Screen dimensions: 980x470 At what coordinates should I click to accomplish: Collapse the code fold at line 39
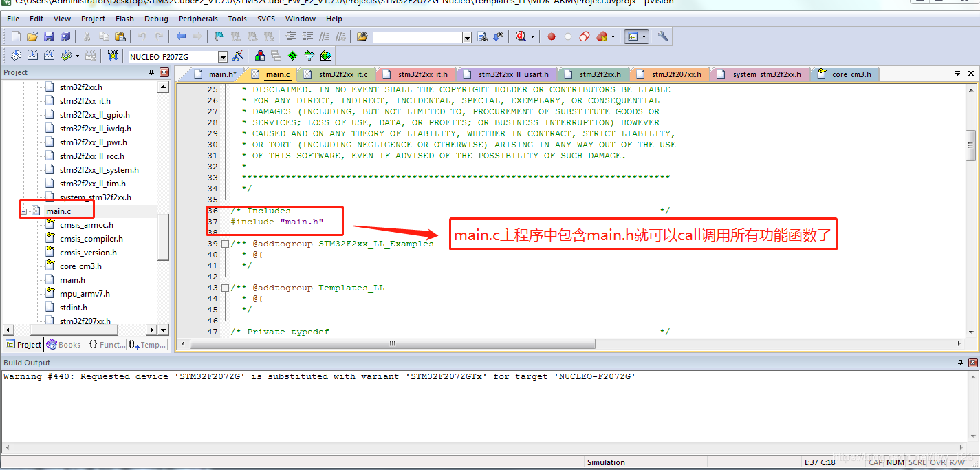pyautogui.click(x=225, y=244)
